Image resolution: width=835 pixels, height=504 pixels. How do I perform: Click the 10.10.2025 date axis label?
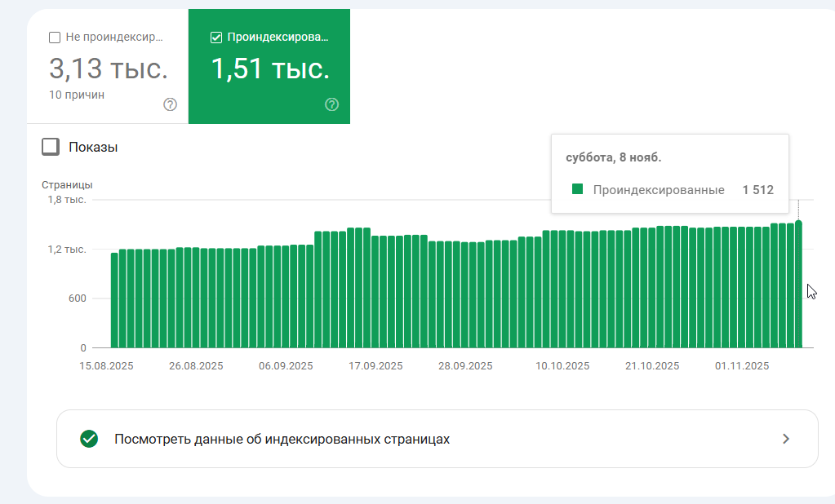pos(562,366)
